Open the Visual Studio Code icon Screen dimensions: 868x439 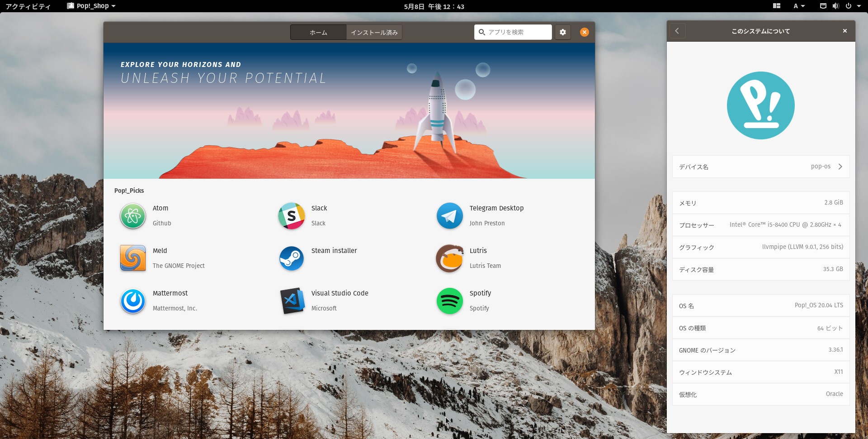tap(292, 301)
